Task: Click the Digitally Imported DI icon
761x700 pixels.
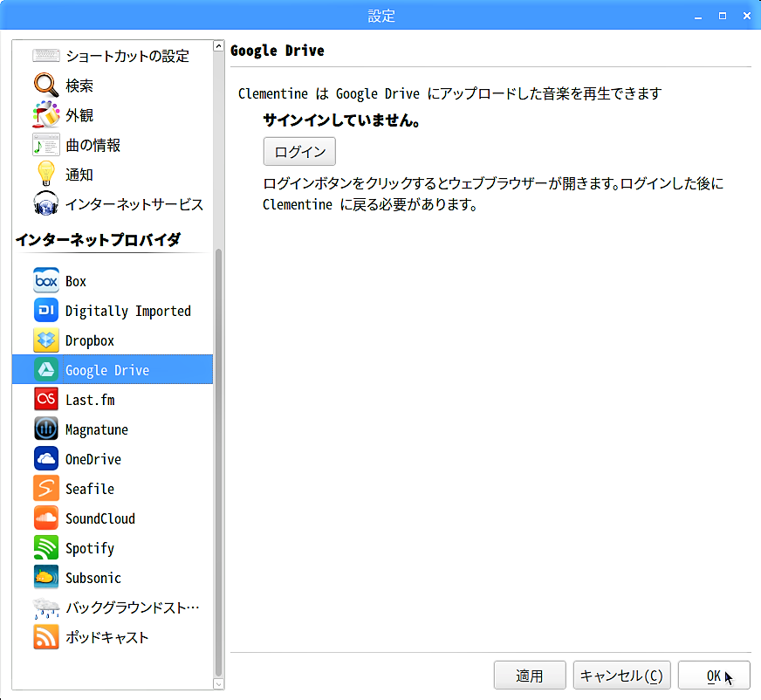Action: pyautogui.click(x=46, y=310)
